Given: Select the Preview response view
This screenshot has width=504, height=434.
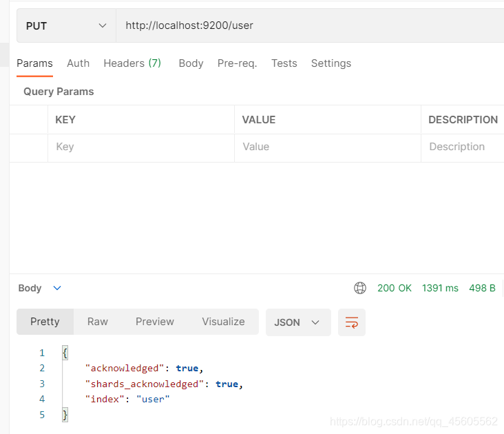Looking at the screenshot, I should pyautogui.click(x=155, y=322).
